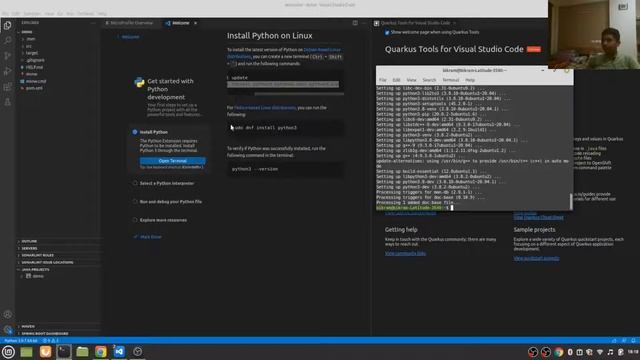Viewport: 640px width, 360px height.
Task: Expand the SONARLINT RULES section
Action: point(37,256)
